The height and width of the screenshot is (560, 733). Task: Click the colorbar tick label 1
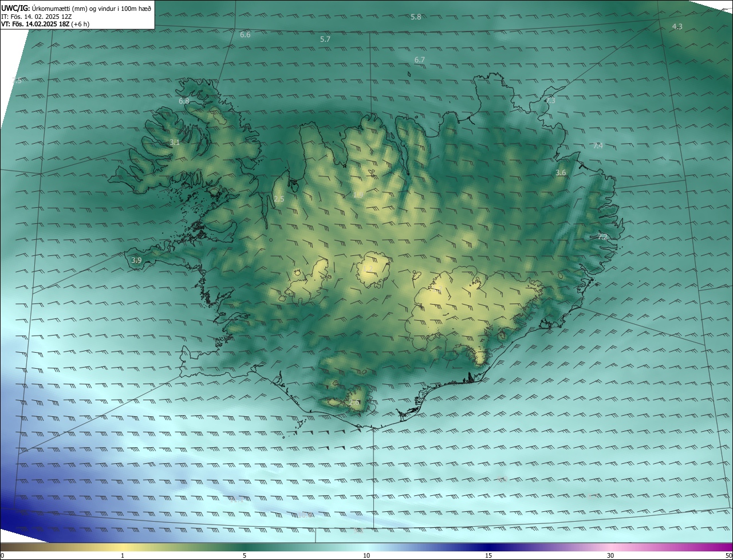pyautogui.click(x=123, y=556)
